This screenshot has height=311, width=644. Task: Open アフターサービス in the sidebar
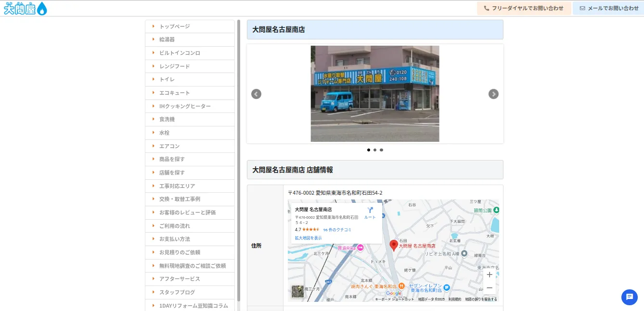190,279
